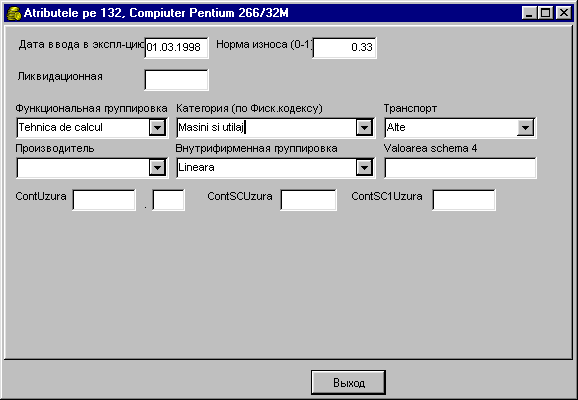Image resolution: width=578 pixels, height=400 pixels.
Task: Click the ContSCUzura label
Action: [240, 196]
